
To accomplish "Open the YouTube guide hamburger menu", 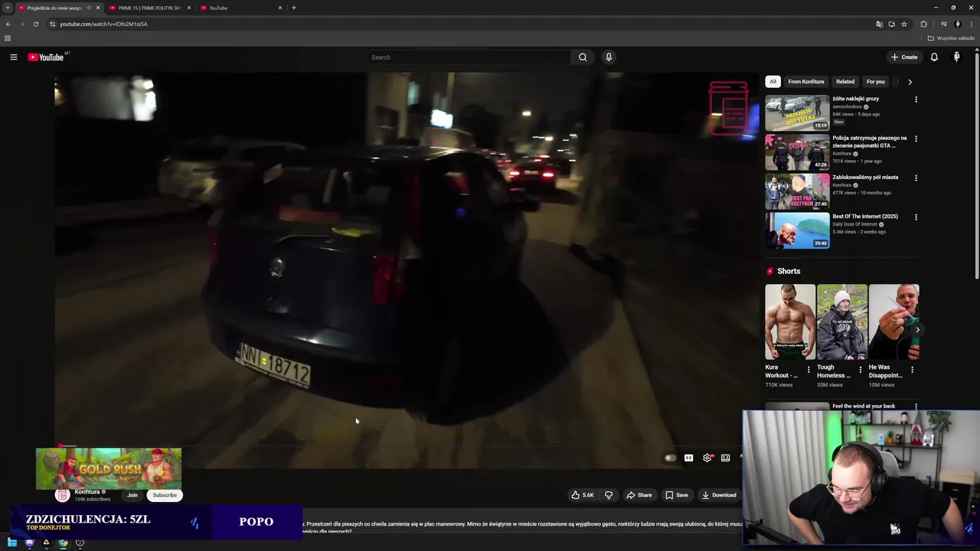I will [13, 57].
